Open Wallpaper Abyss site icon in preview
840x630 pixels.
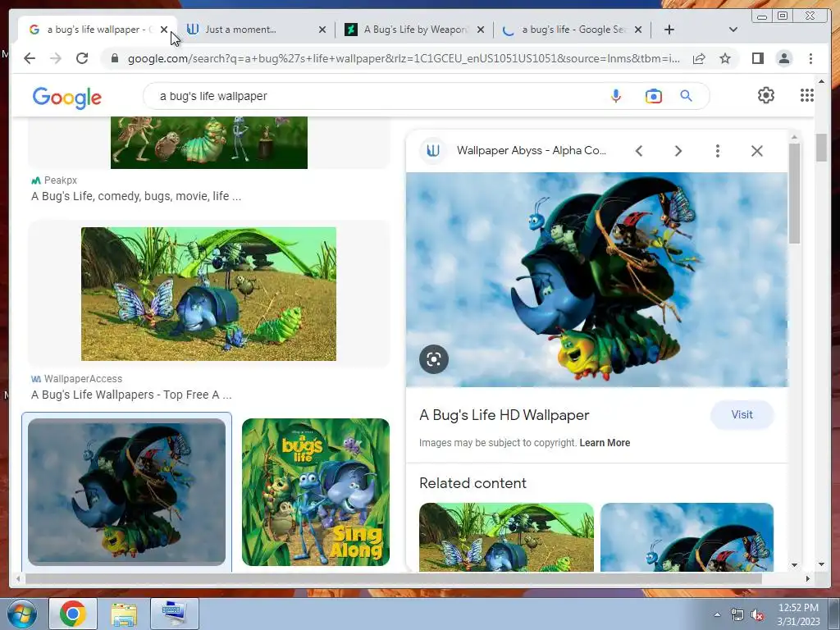[x=433, y=151]
